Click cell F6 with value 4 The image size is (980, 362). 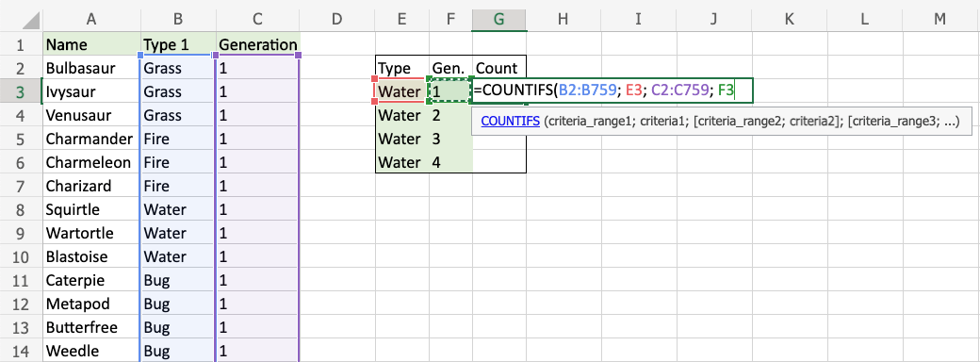point(449,162)
